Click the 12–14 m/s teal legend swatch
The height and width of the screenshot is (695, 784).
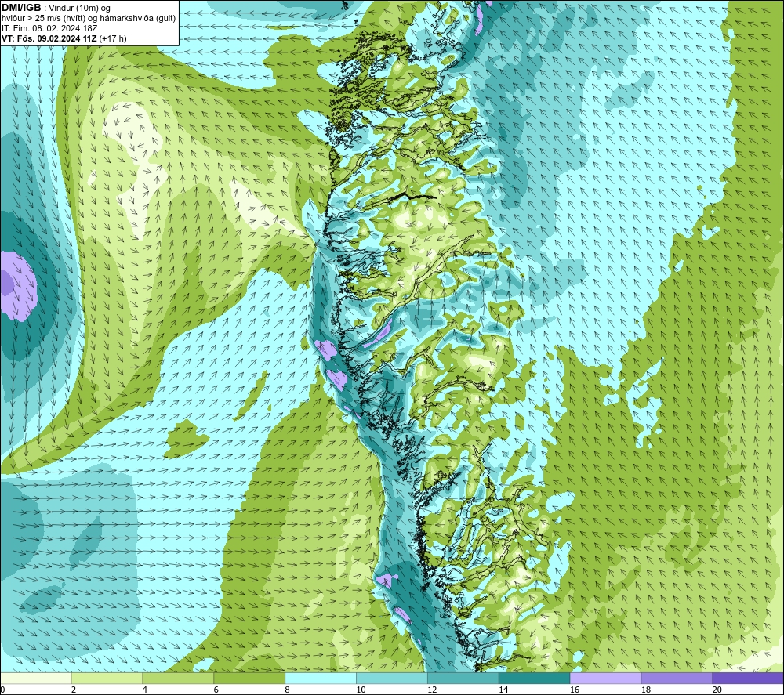[463, 678]
